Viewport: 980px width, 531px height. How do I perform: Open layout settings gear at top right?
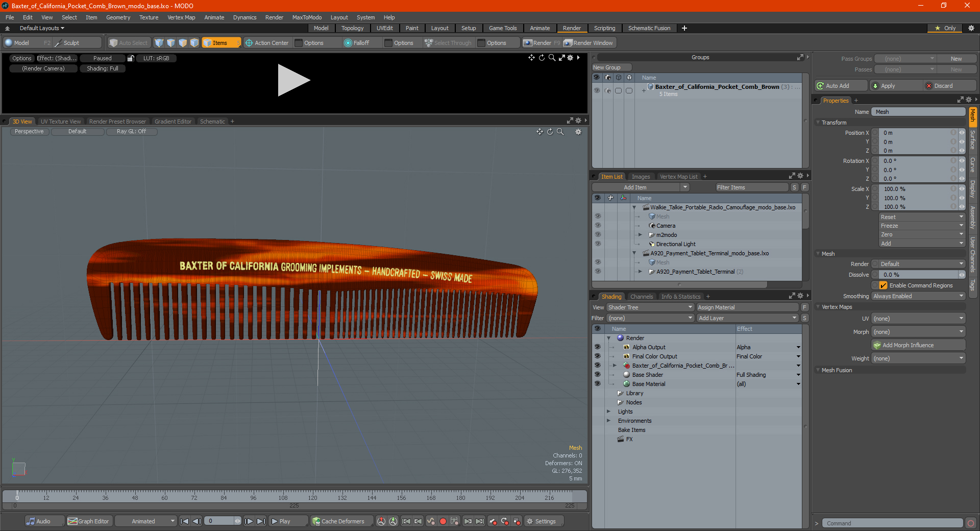[x=971, y=28]
